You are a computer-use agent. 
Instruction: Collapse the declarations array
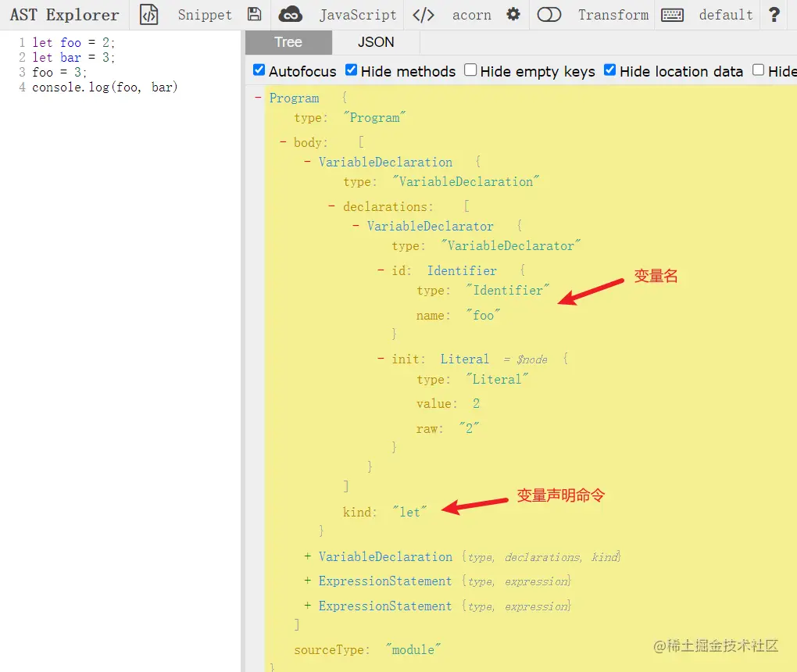(332, 206)
